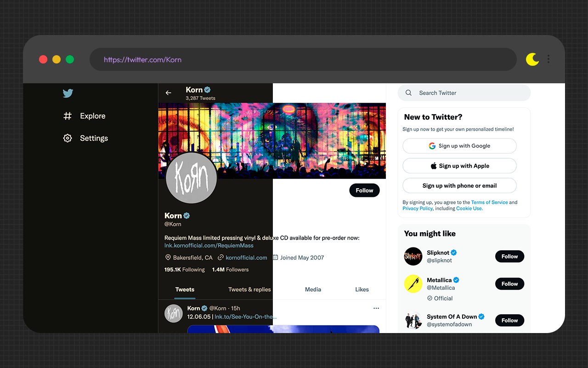Click the 15h tweet timestamp
The image size is (588, 368).
coord(236,308)
